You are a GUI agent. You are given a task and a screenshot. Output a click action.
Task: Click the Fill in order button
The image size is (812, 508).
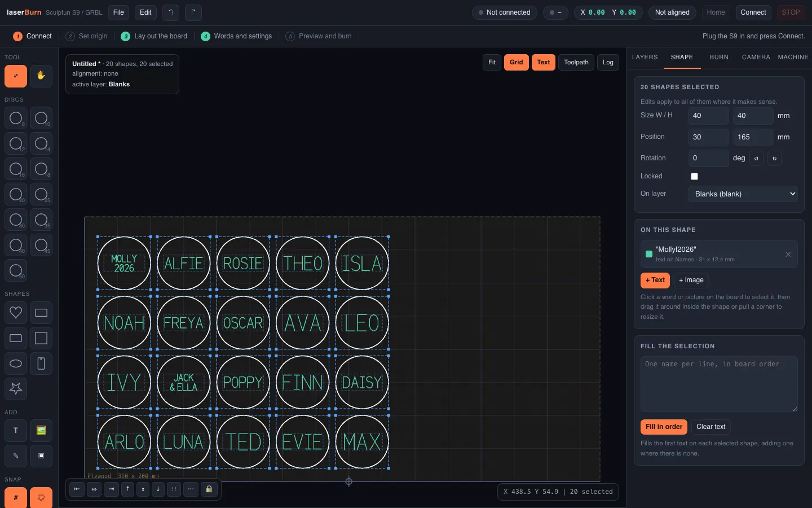[664, 427]
